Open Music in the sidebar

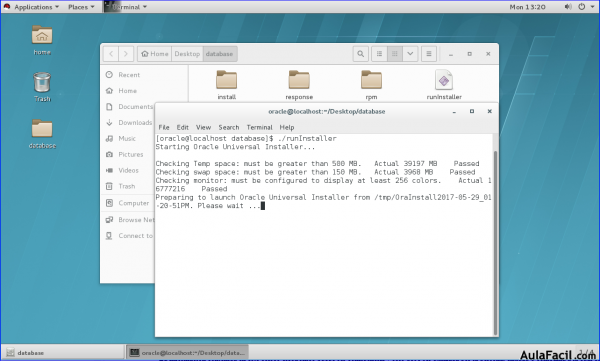tap(127, 139)
